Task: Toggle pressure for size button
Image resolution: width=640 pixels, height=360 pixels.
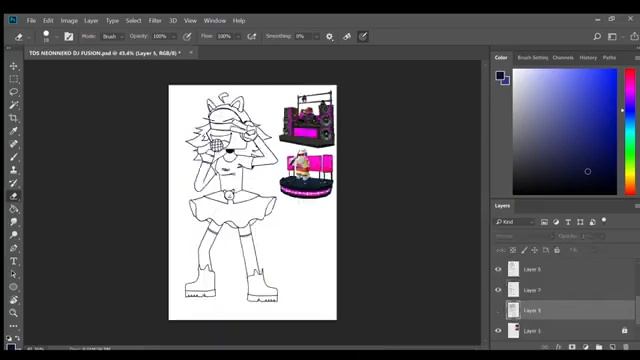Action: (363, 37)
